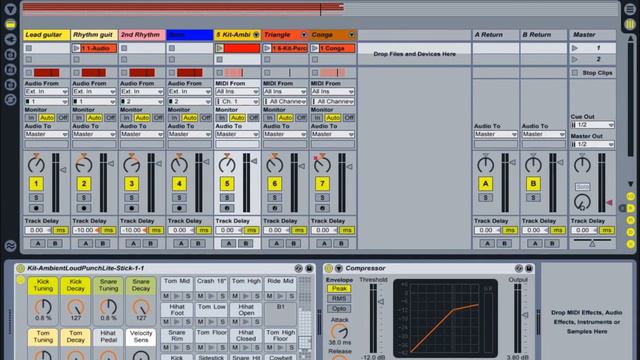Open 5 Kit-Ambi Ch. 1 channel dropdown

(x=237, y=101)
